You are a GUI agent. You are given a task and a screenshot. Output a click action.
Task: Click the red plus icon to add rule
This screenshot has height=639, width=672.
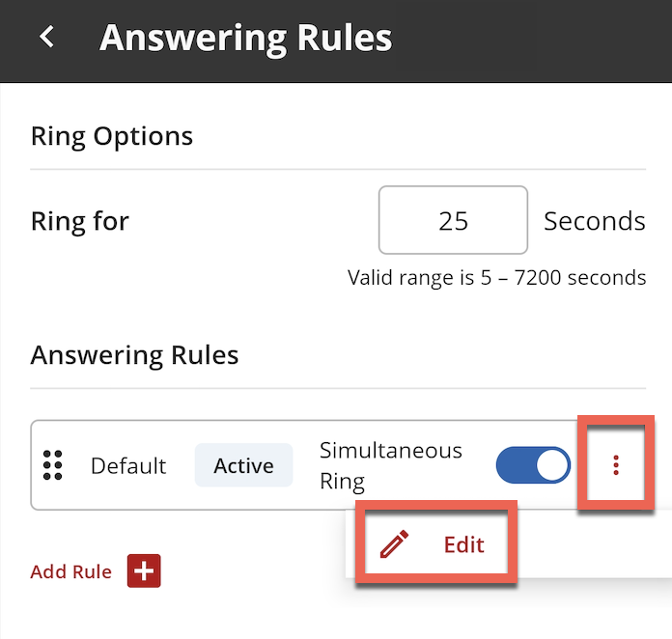pyautogui.click(x=144, y=570)
